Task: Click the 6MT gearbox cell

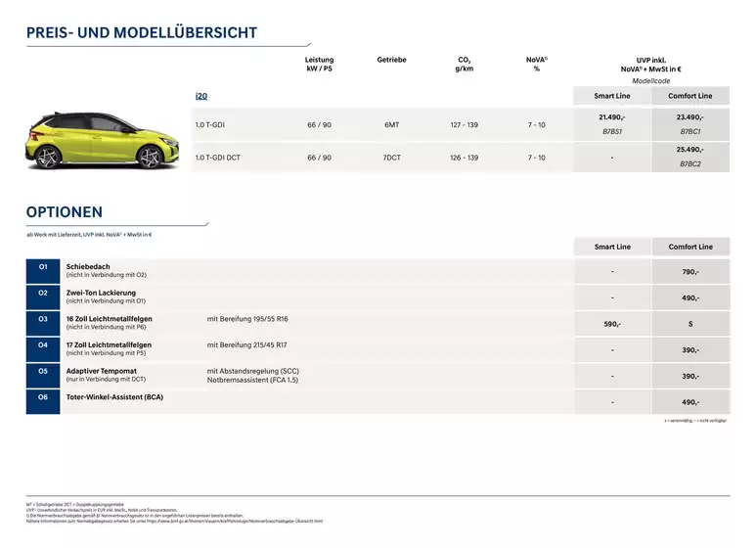Action: pyautogui.click(x=391, y=125)
